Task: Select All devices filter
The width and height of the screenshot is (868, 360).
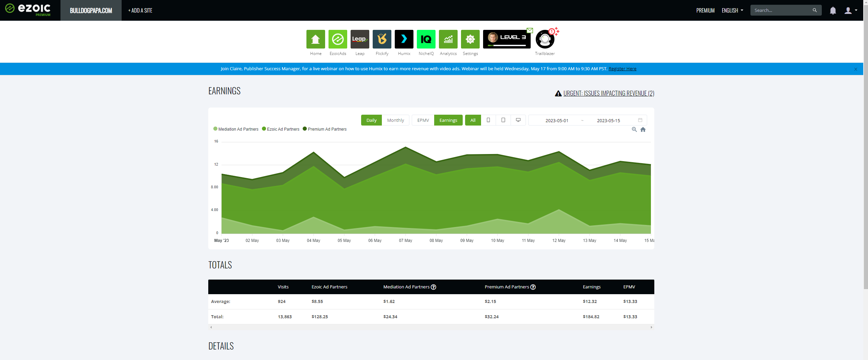Action: [473, 120]
